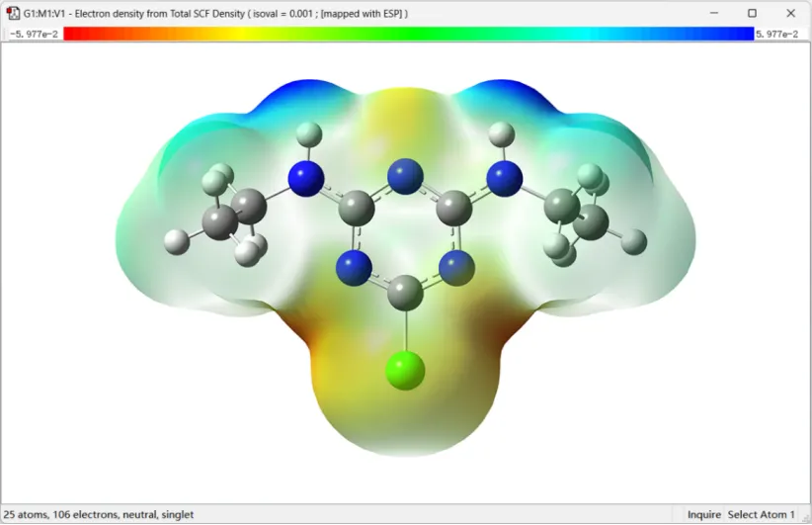Click the '25 atoms, 106 electrons' status text

99,514
